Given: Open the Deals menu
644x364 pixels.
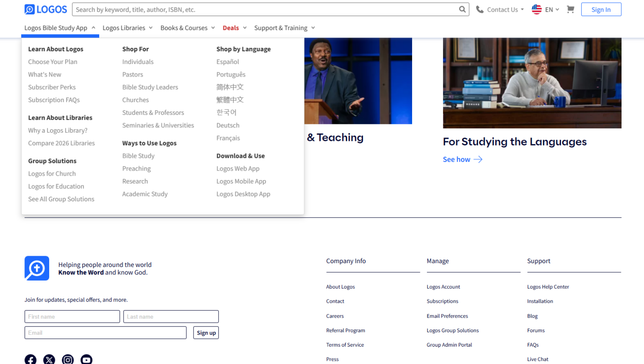Looking at the screenshot, I should pyautogui.click(x=234, y=27).
